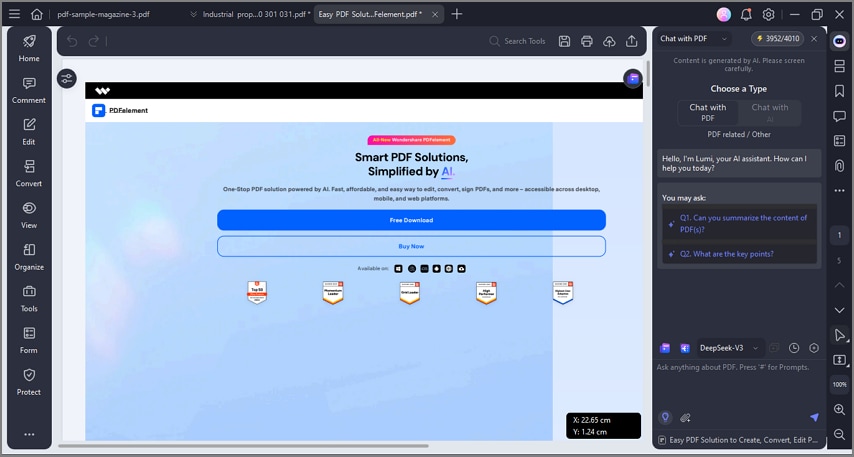Screen dimensions: 854x457
Task: Open the fit page mode options
Action: pos(839,360)
